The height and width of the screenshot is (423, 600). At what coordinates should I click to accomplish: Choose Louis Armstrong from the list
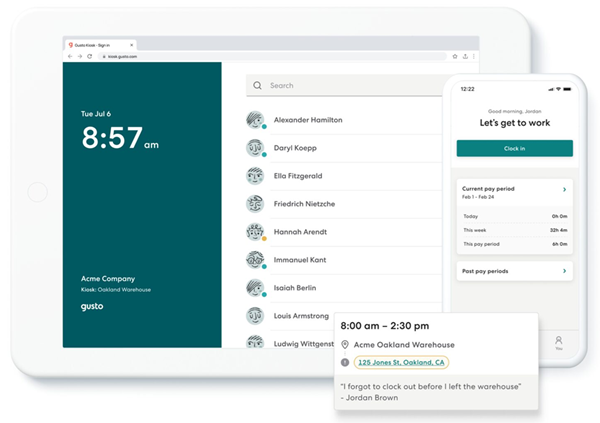coord(301,316)
